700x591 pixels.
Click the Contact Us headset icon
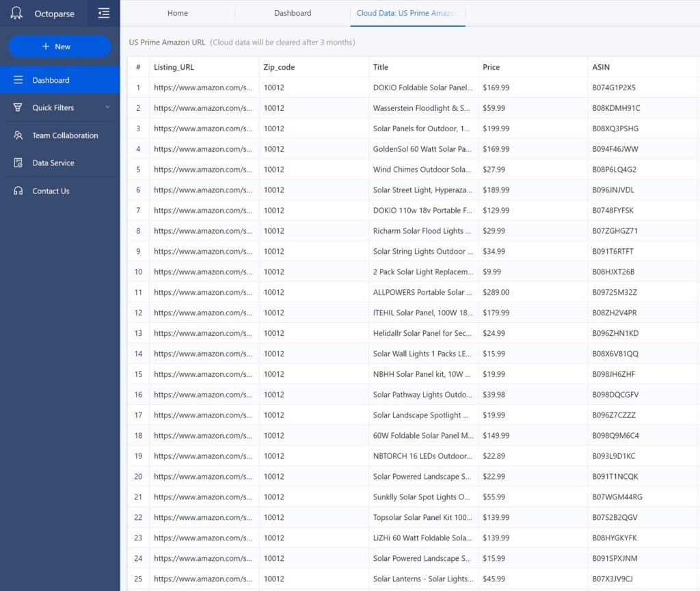(18, 191)
